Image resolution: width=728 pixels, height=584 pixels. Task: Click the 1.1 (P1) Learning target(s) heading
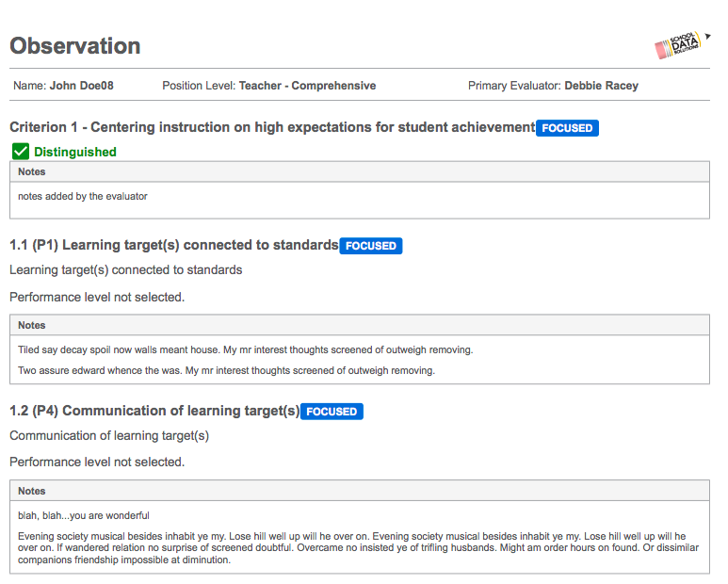point(174,245)
